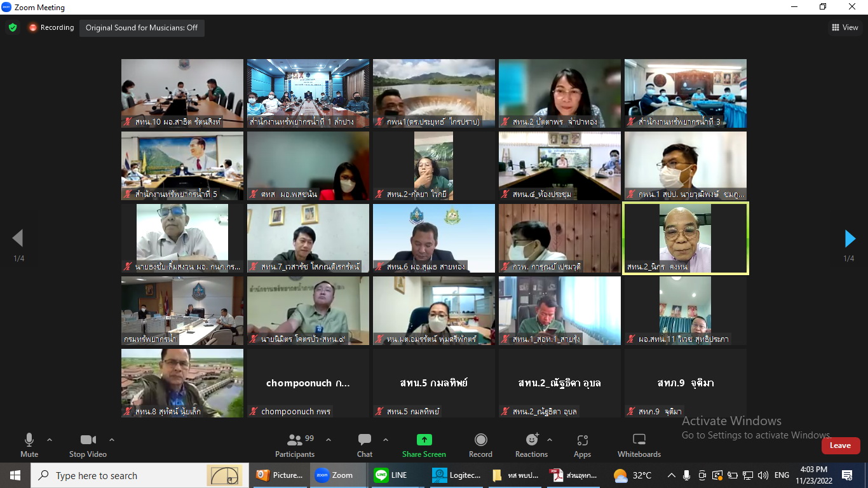Show hidden system tray icons
The height and width of the screenshot is (488, 868).
coord(671,475)
